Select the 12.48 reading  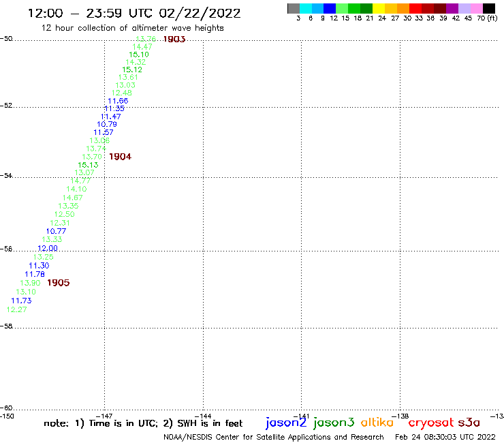pyautogui.click(x=122, y=93)
